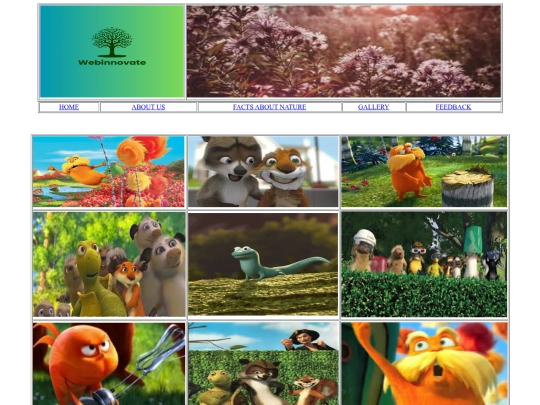Select the purple flowers banner image

344,52
